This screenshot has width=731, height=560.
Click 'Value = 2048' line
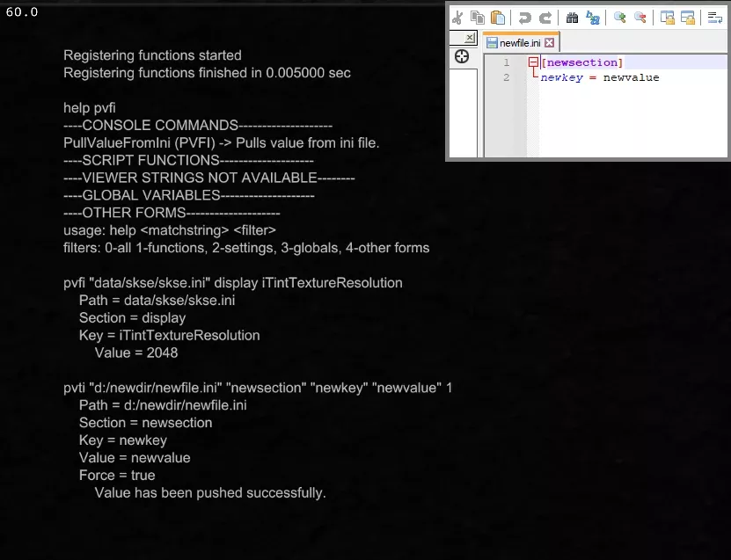[136, 353]
